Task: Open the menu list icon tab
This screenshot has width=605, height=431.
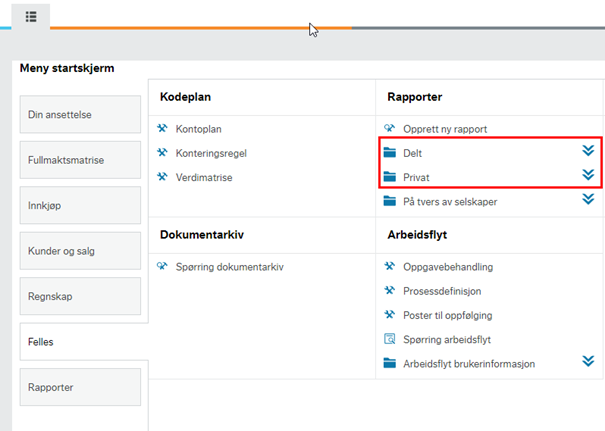Action: tap(31, 17)
